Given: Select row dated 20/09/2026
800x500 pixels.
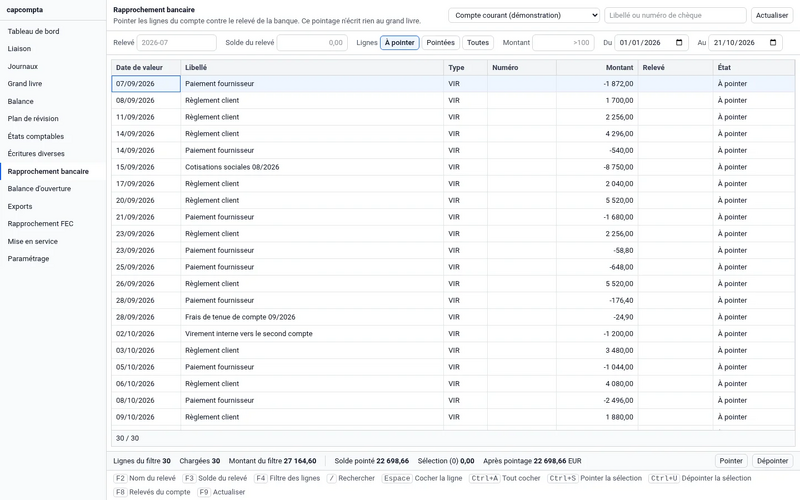Looking at the screenshot, I should coord(453,201).
